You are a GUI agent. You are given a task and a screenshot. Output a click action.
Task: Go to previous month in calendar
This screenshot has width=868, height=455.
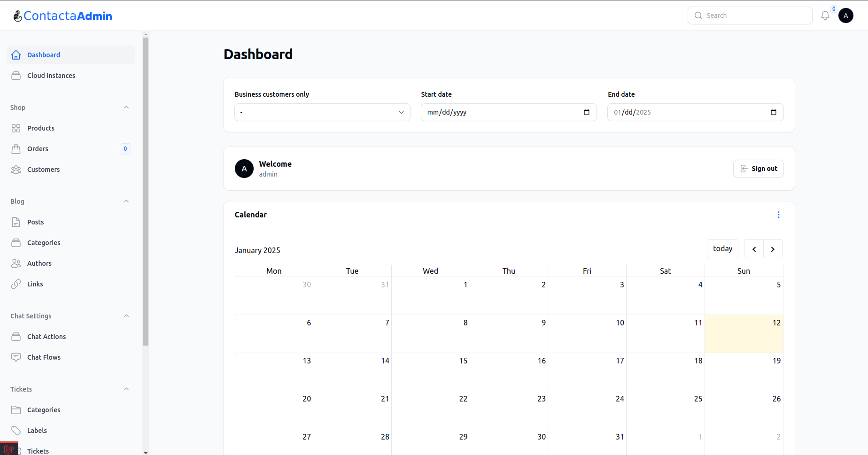[754, 249]
